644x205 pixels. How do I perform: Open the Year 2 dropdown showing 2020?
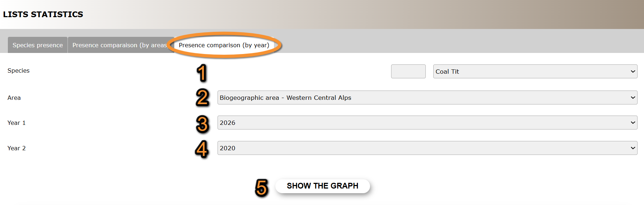pos(427,148)
